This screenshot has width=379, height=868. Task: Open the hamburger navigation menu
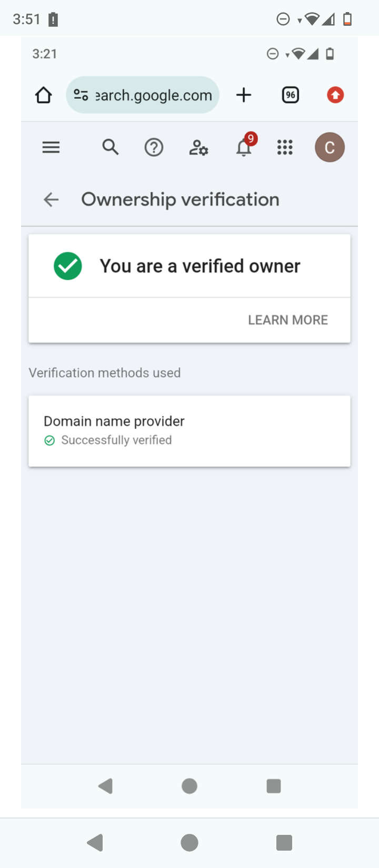(x=51, y=147)
